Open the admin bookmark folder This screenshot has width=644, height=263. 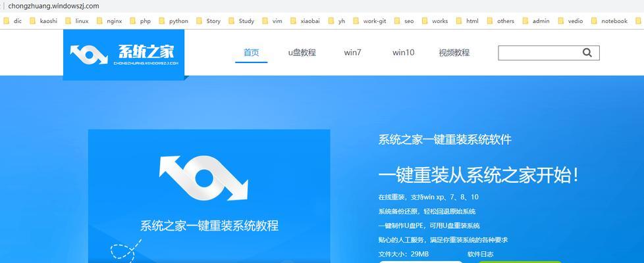tap(536, 21)
